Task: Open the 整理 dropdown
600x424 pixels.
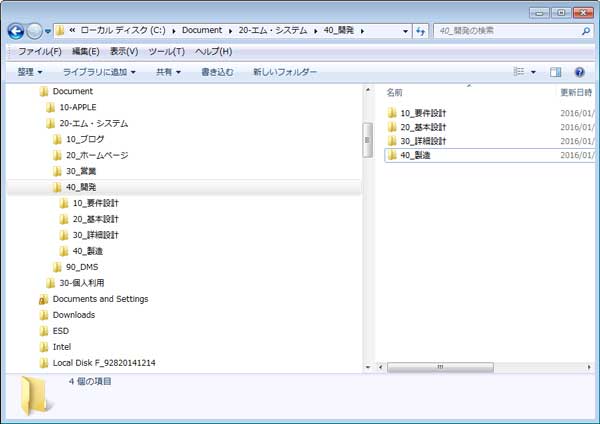Action: [29, 72]
